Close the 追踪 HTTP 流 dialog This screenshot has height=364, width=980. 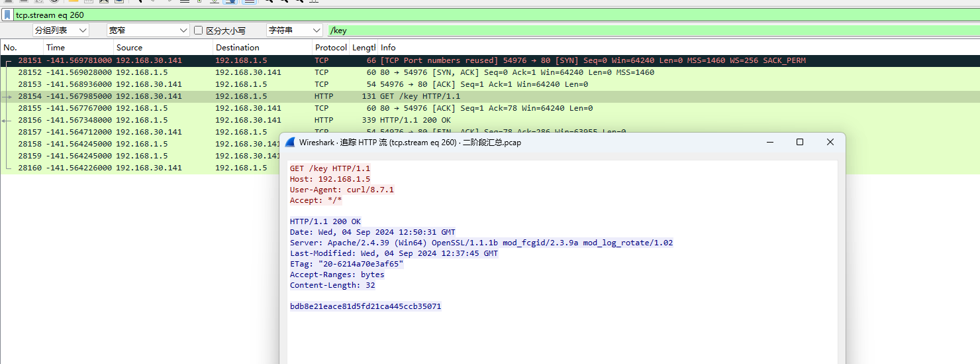(830, 142)
